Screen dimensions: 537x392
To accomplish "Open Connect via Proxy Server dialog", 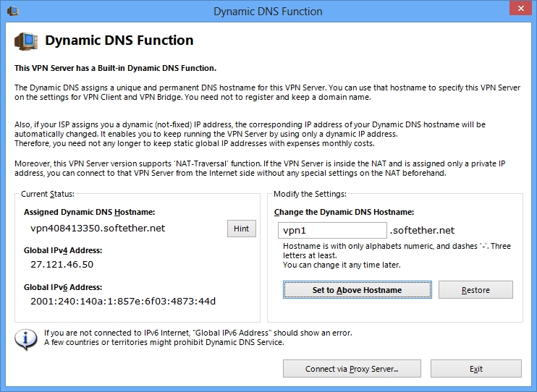I will click(x=352, y=369).
